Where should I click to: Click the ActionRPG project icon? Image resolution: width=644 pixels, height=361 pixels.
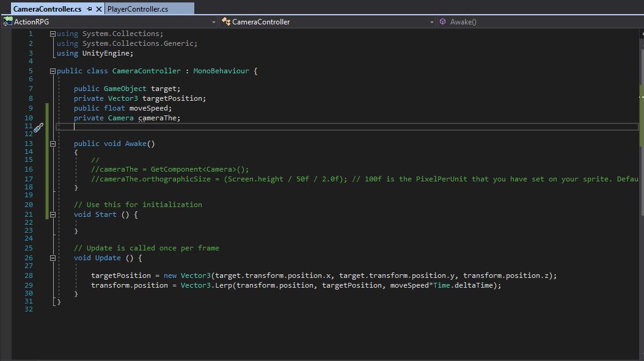(x=7, y=22)
